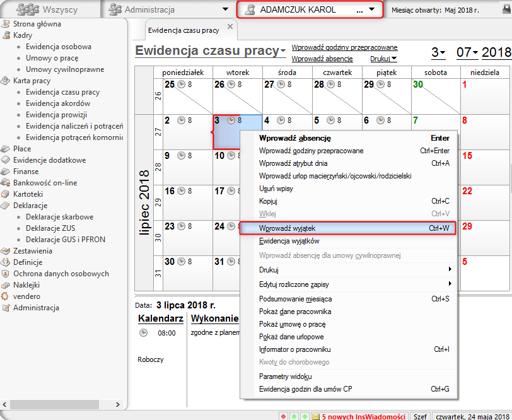Click the clock icon on July 2 cell
The width and height of the screenshot is (512, 420).
click(x=181, y=120)
